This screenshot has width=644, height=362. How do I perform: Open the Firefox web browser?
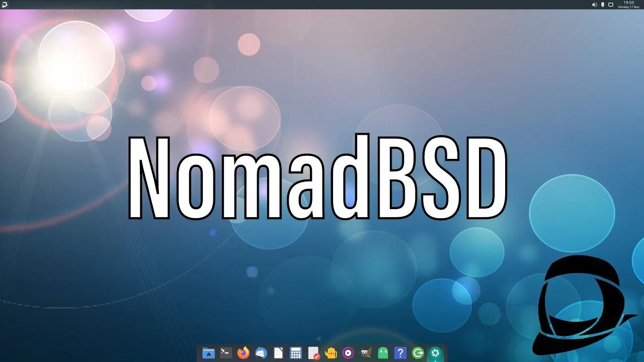pyautogui.click(x=243, y=353)
